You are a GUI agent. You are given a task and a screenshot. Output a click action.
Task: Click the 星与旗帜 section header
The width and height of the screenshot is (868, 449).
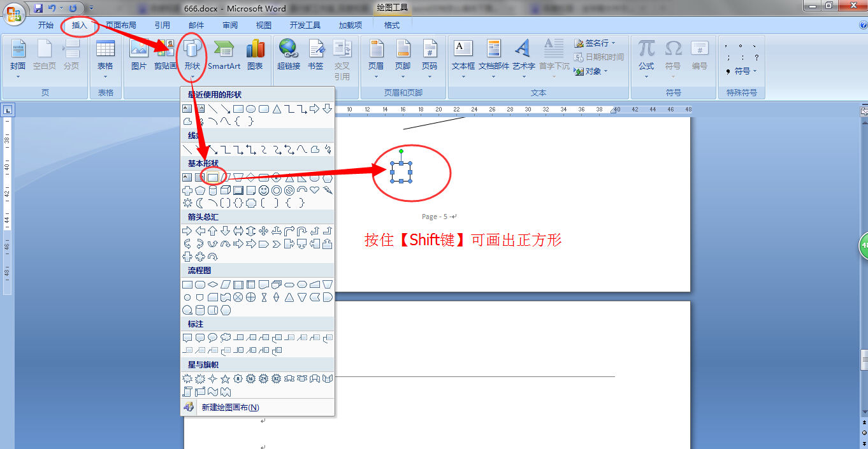point(257,365)
